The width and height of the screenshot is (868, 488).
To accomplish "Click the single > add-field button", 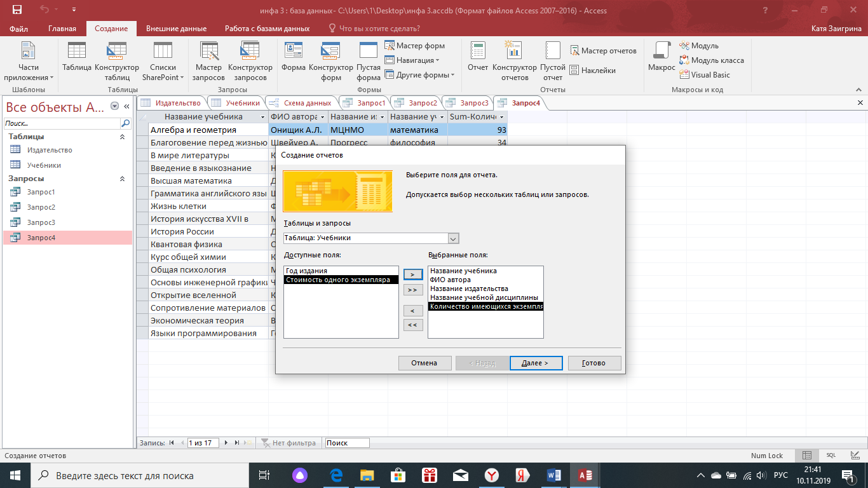I will click(x=413, y=274).
